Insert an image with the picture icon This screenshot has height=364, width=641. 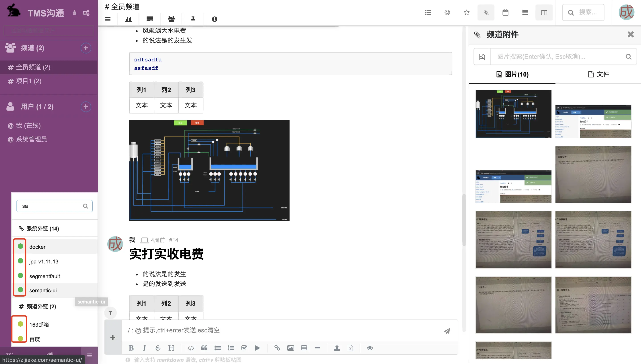click(290, 348)
